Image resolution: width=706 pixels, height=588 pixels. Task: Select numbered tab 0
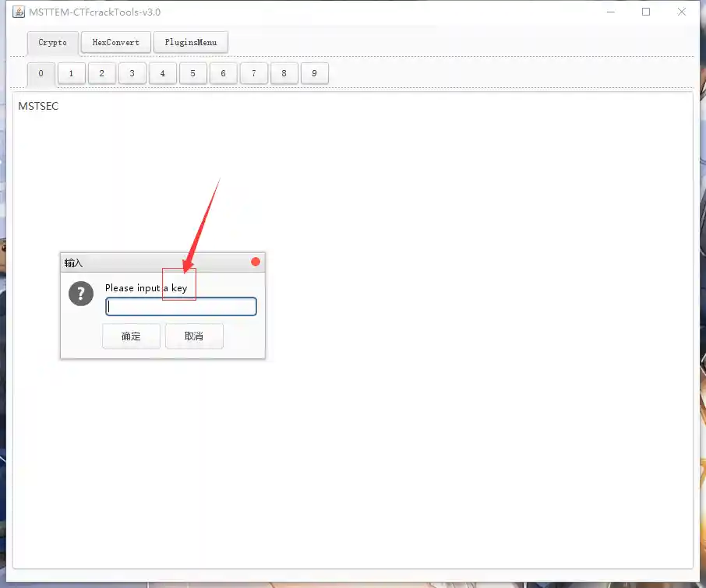(41, 73)
